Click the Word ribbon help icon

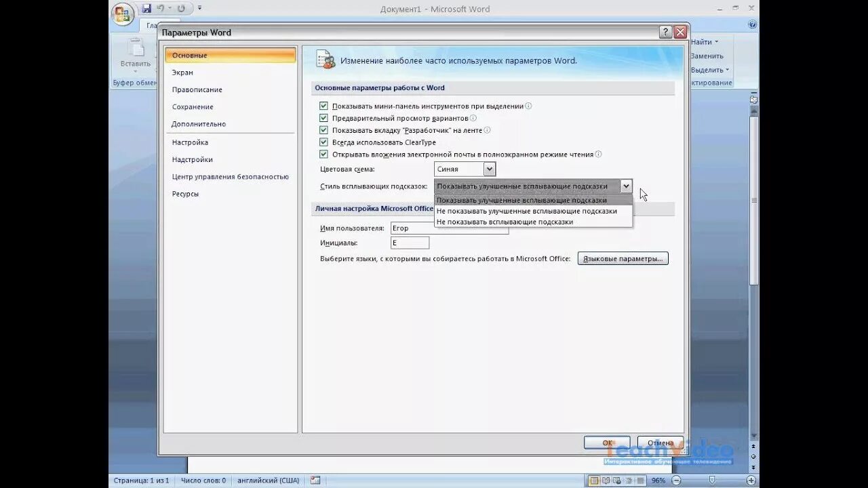pyautogui.click(x=753, y=24)
